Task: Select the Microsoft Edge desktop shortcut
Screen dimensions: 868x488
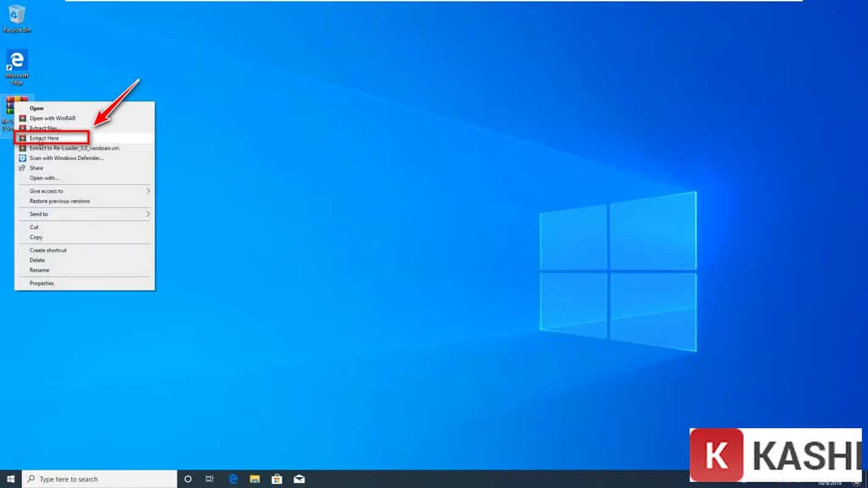Action: (x=16, y=64)
